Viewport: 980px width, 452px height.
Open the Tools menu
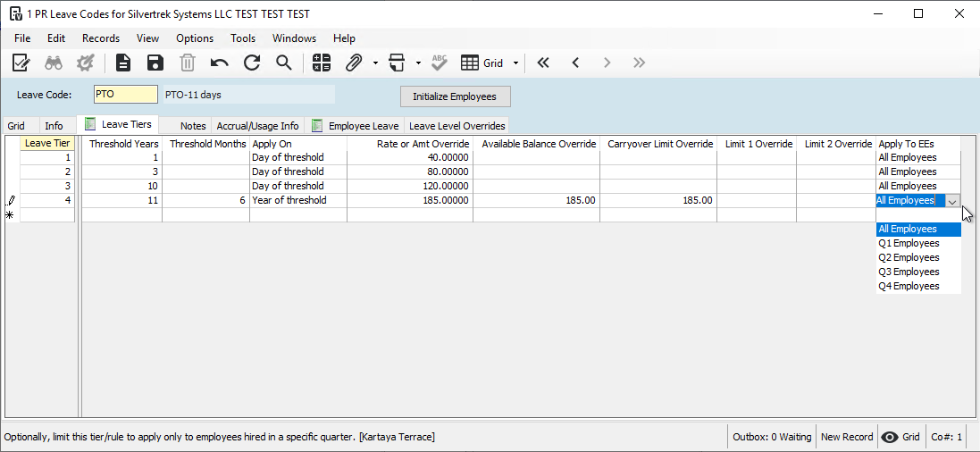point(242,38)
